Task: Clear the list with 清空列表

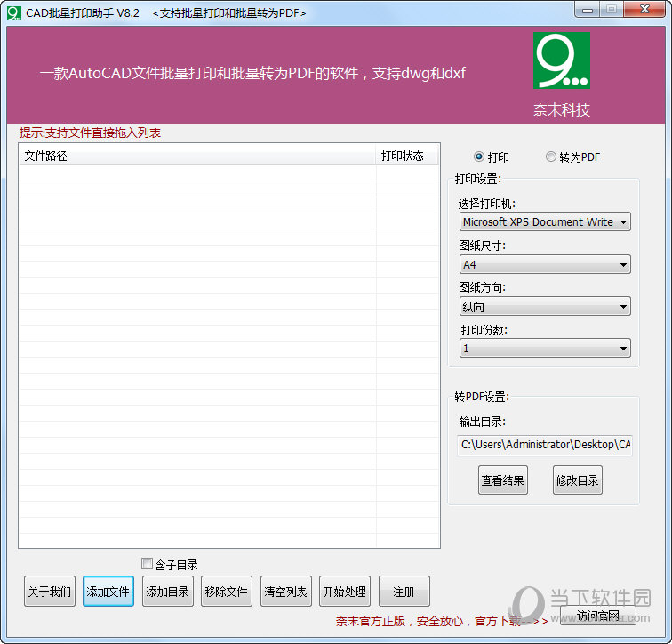Action: point(286,592)
